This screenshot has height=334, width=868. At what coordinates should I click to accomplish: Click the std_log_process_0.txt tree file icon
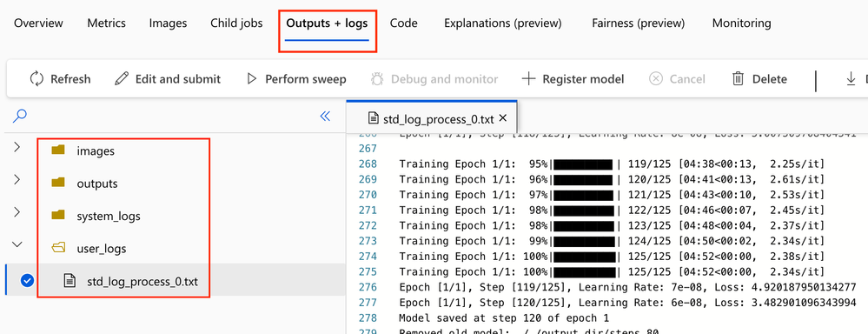[x=70, y=281]
